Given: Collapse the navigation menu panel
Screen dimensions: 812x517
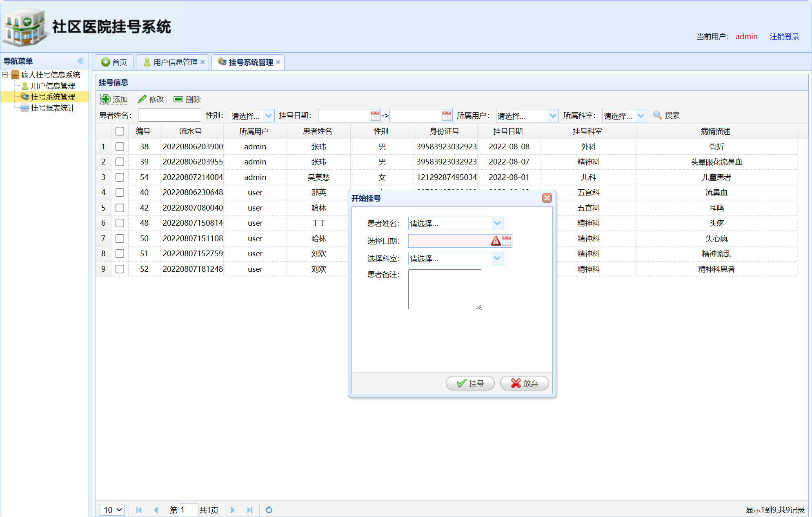Looking at the screenshot, I should pos(80,61).
